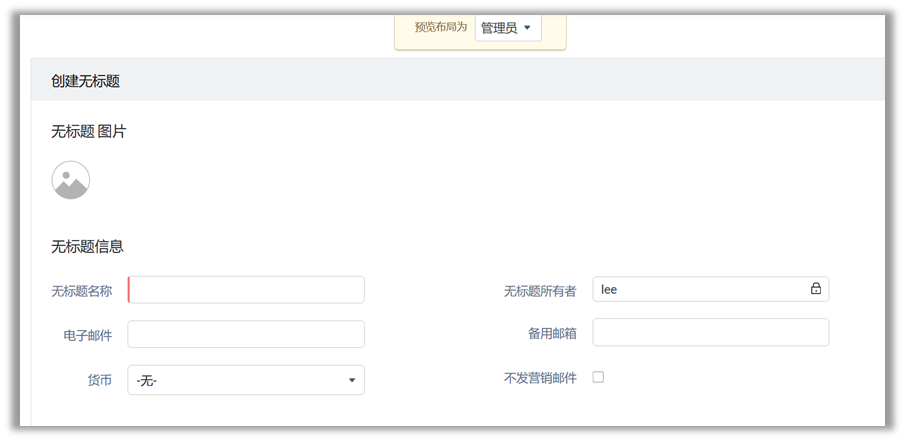Viewport: 905px width, 441px height.
Task: Enable the 不发营销邮件 checkbox
Action: pyautogui.click(x=598, y=377)
